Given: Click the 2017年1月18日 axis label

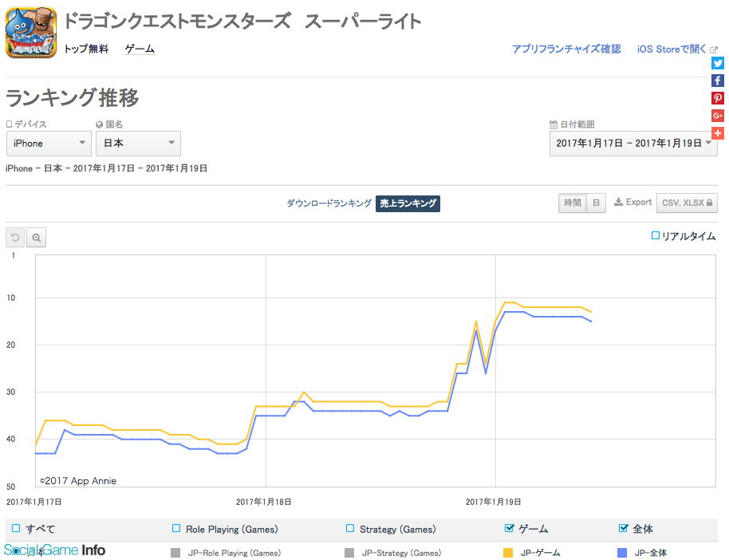Looking at the screenshot, I should (264, 502).
